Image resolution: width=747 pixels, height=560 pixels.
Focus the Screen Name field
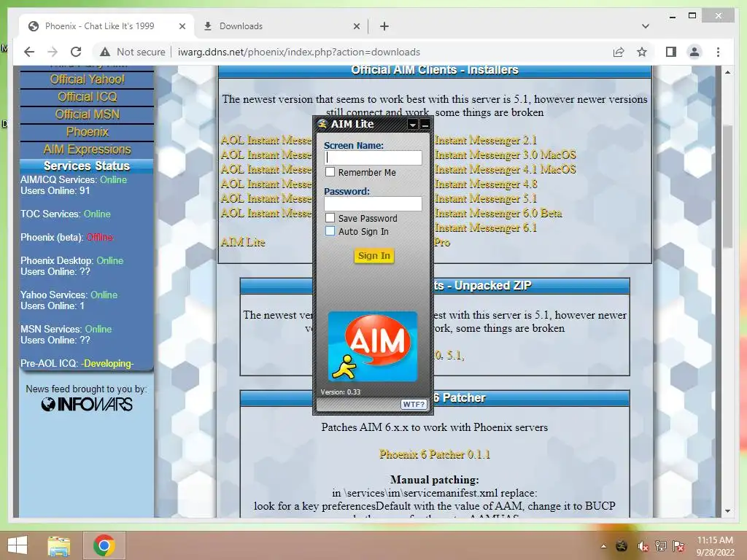pos(373,157)
